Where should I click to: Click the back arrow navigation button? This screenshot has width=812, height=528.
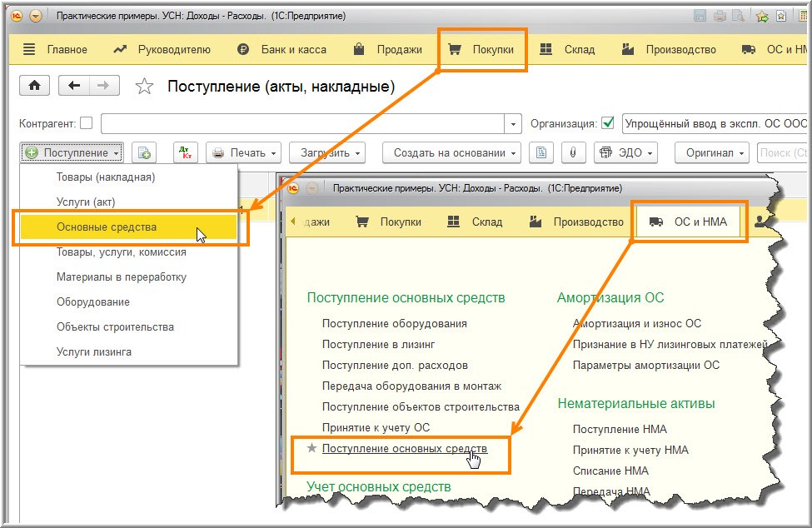[75, 86]
